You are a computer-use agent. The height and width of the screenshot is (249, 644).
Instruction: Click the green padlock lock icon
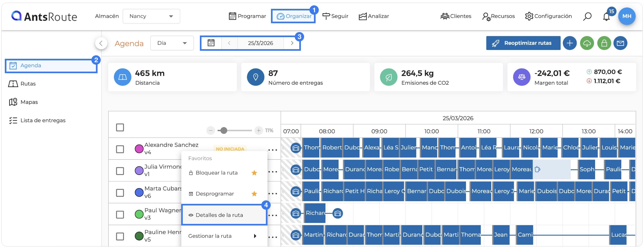click(604, 43)
